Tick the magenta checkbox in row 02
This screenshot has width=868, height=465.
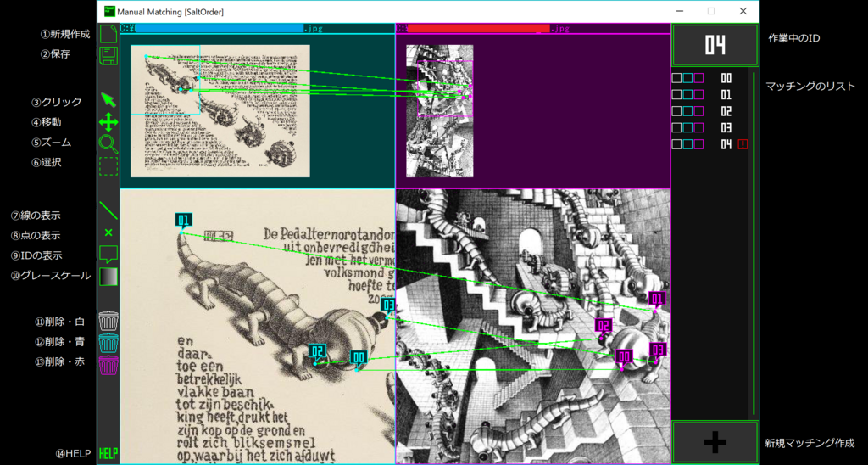point(698,111)
